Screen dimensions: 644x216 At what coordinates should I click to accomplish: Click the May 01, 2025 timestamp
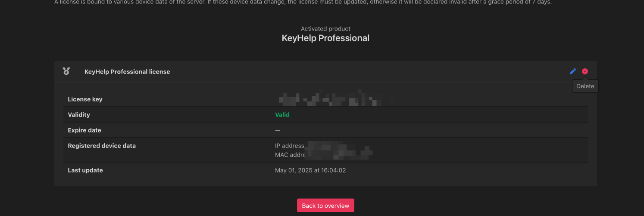coord(310,170)
